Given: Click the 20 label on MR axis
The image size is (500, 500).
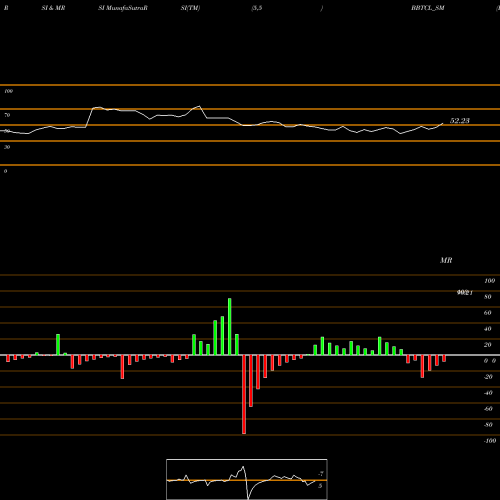Looking at the screenshot, I should point(488,345).
